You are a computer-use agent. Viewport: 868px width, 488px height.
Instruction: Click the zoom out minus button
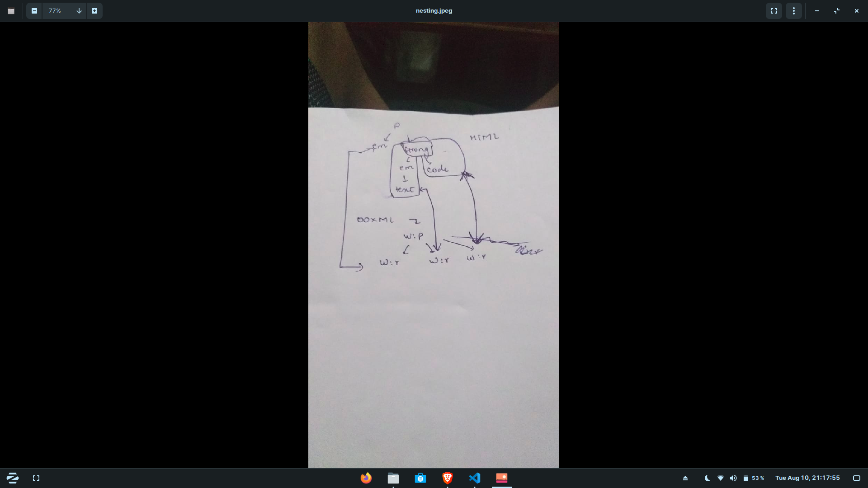tap(34, 11)
